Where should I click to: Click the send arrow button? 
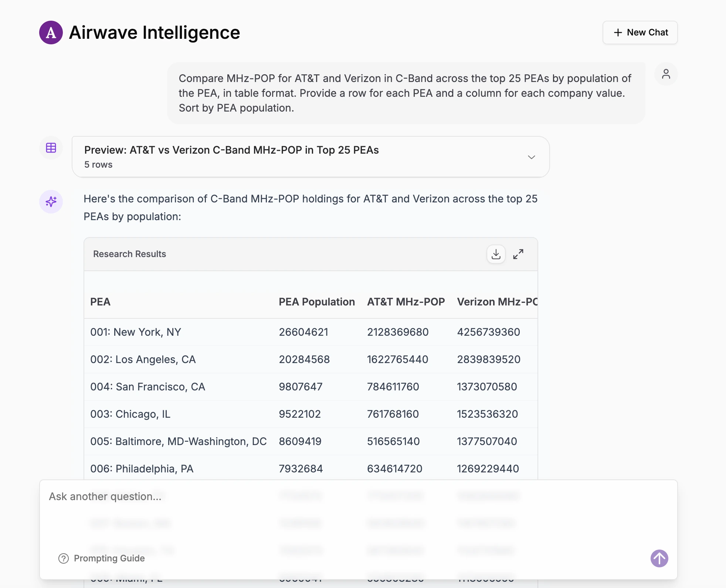tap(659, 558)
